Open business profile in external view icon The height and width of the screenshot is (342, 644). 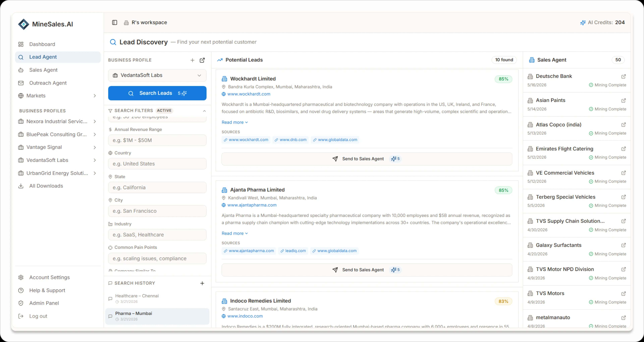click(202, 60)
